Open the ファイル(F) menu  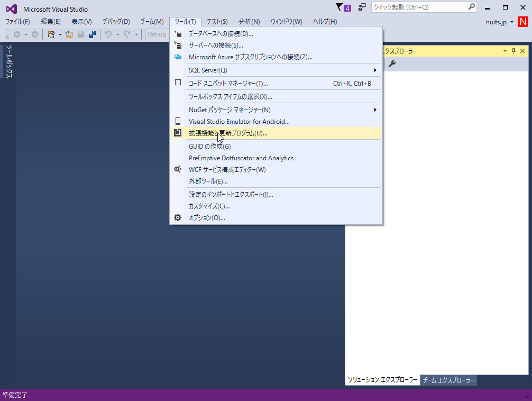tap(17, 22)
